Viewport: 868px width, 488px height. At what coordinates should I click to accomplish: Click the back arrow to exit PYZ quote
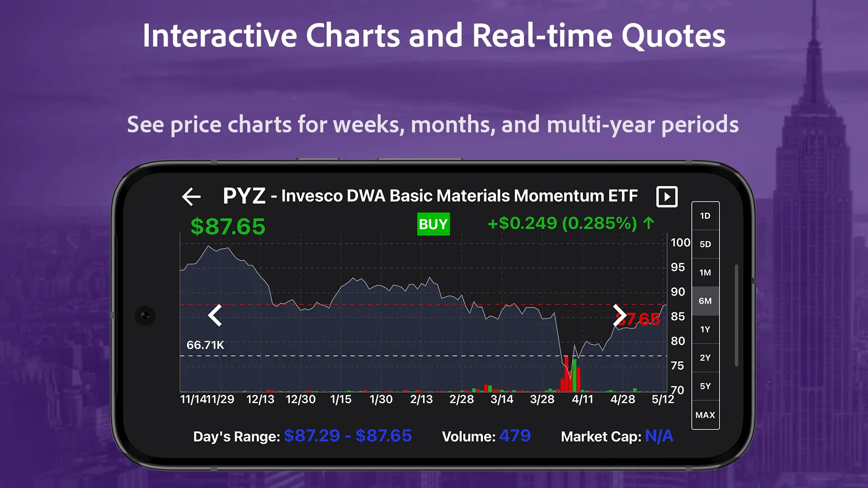pos(191,196)
